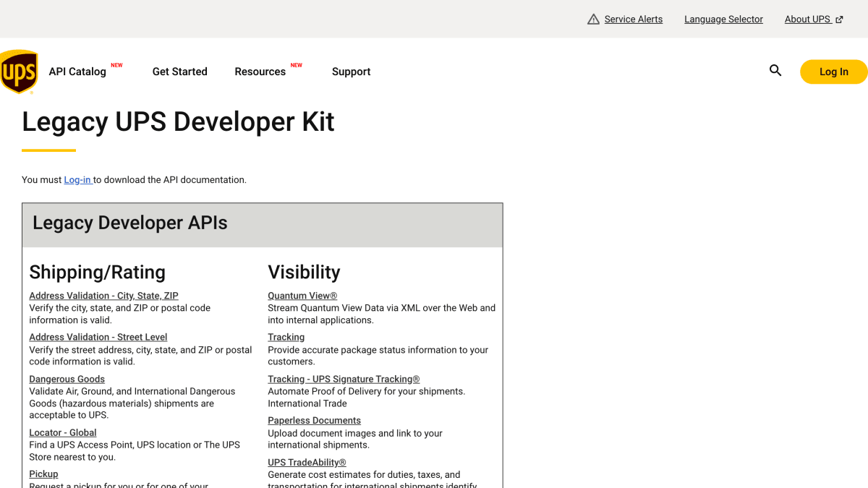
Task: Open Address Validation - City, State, ZIP
Action: 103,296
